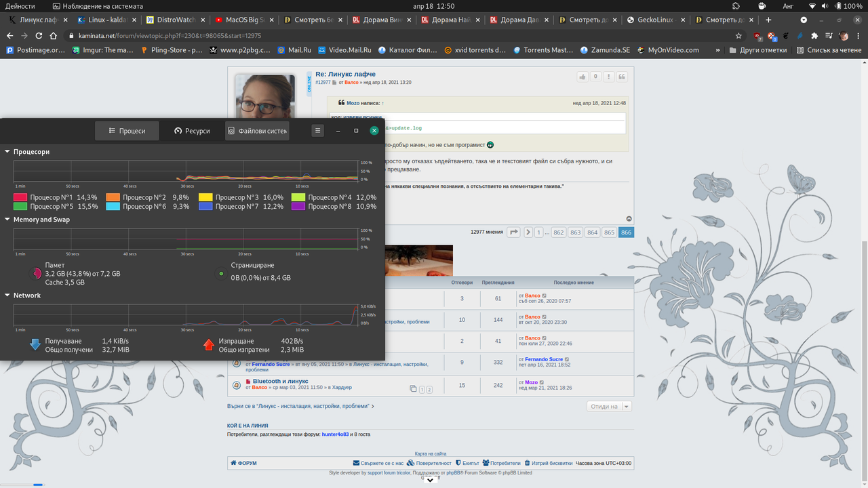Image resolution: width=868 pixels, height=488 pixels.
Task: Click the thumbs-up icon on post #12977
Action: (583, 77)
